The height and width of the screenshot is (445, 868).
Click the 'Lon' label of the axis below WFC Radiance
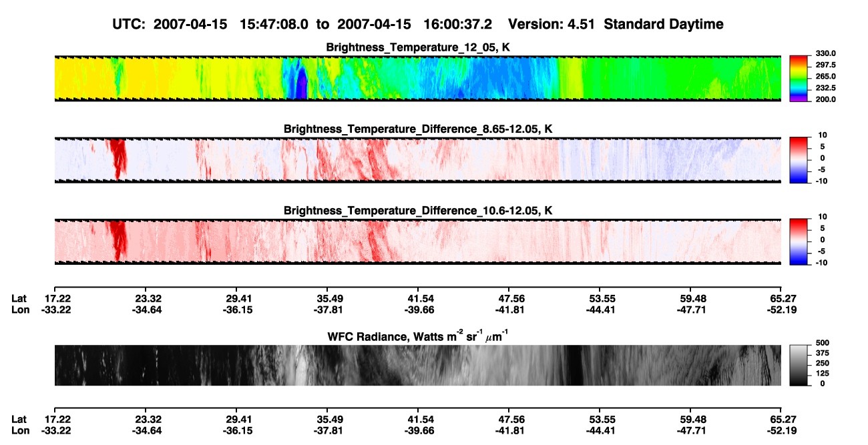click(x=20, y=430)
